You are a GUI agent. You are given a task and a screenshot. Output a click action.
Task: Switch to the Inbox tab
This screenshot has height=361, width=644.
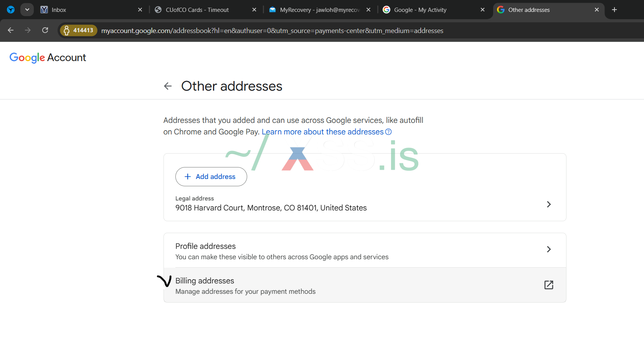tap(88, 10)
